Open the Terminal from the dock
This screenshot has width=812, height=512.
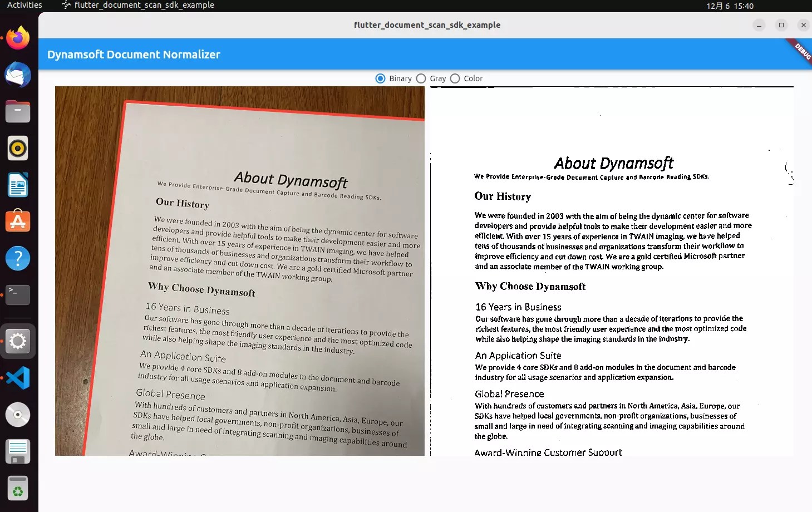click(x=17, y=295)
